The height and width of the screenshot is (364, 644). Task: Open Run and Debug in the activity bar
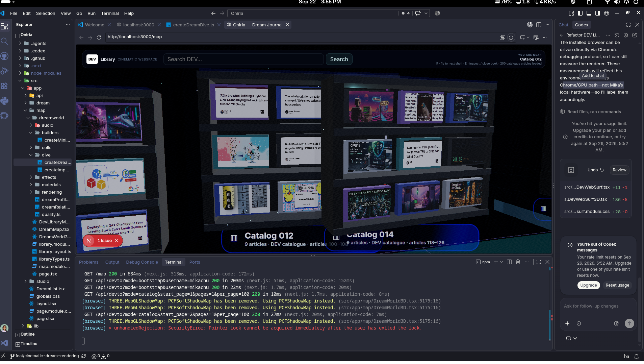coord(4,71)
